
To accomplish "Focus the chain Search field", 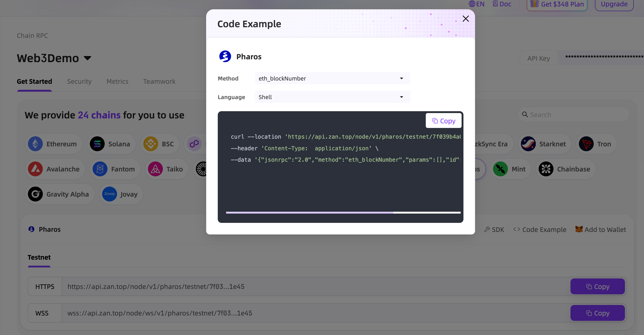I will click(574, 115).
